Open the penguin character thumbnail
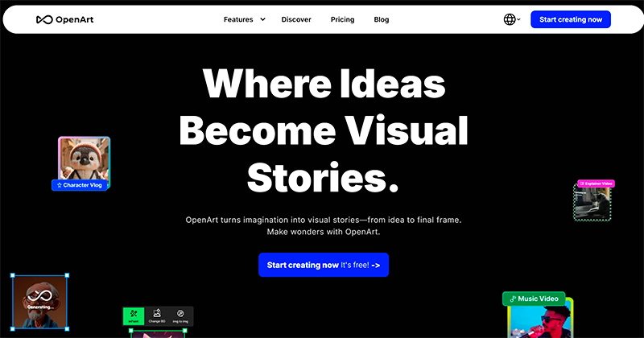The image size is (644, 338). pyautogui.click(x=85, y=159)
